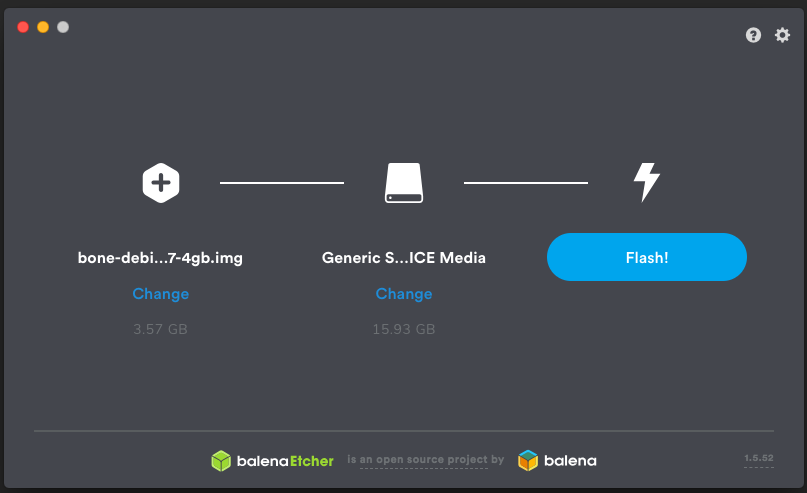Minimize the window with the yellow button
This screenshot has width=807, height=493.
(43, 27)
